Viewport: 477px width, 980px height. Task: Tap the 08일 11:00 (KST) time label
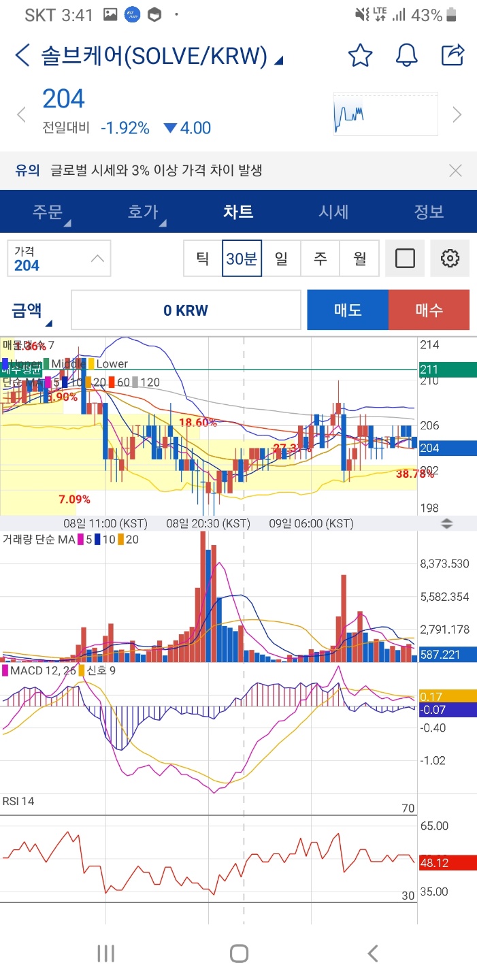coord(105,523)
